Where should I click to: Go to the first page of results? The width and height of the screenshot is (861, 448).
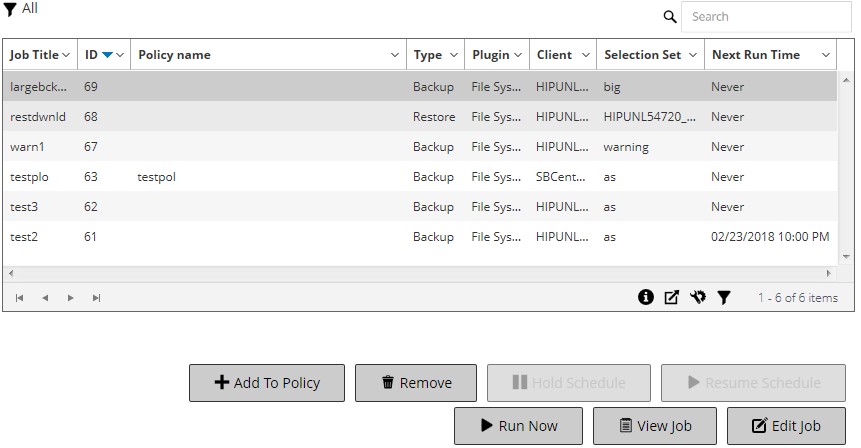(x=20, y=298)
